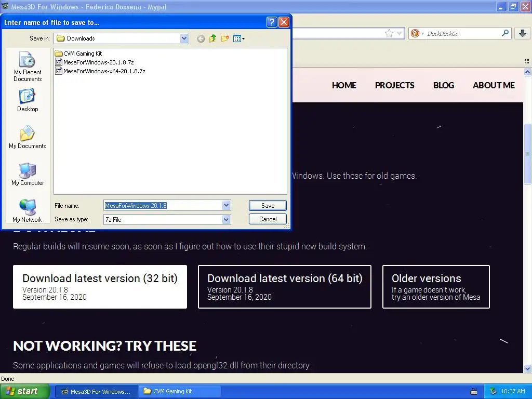Image resolution: width=532 pixels, height=399 pixels.
Task: Expand the File name dropdown arrow
Action: point(227,205)
